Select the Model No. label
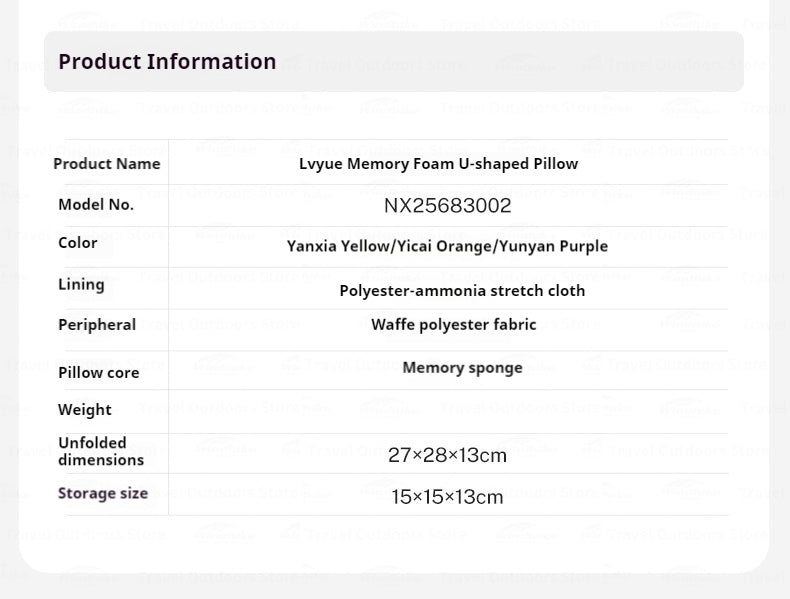The width and height of the screenshot is (790, 599). click(x=95, y=204)
